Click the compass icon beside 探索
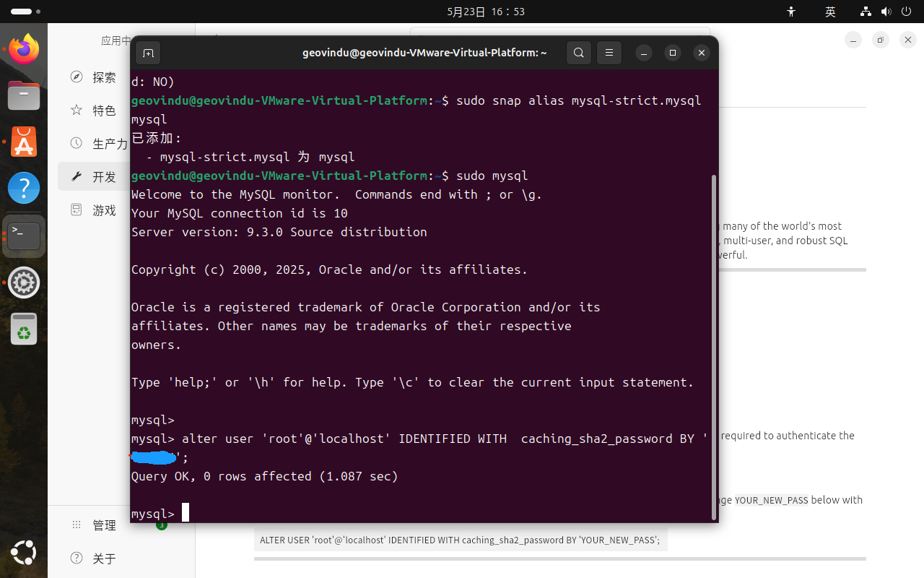Viewport: 924px width, 578px height. [77, 77]
